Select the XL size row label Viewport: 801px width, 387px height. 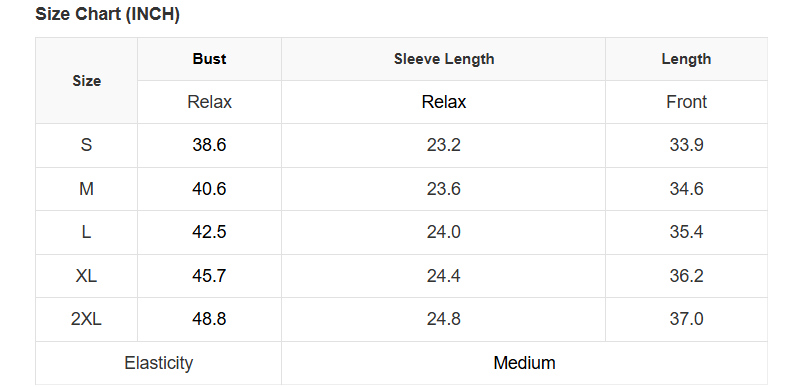[86, 276]
